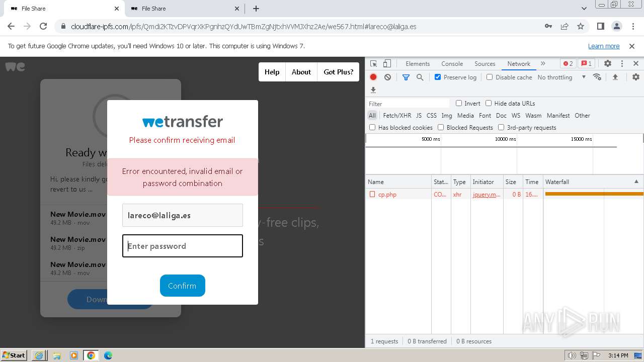This screenshot has width=644, height=362.
Task: Click the Got Plus? button
Action: [338, 72]
